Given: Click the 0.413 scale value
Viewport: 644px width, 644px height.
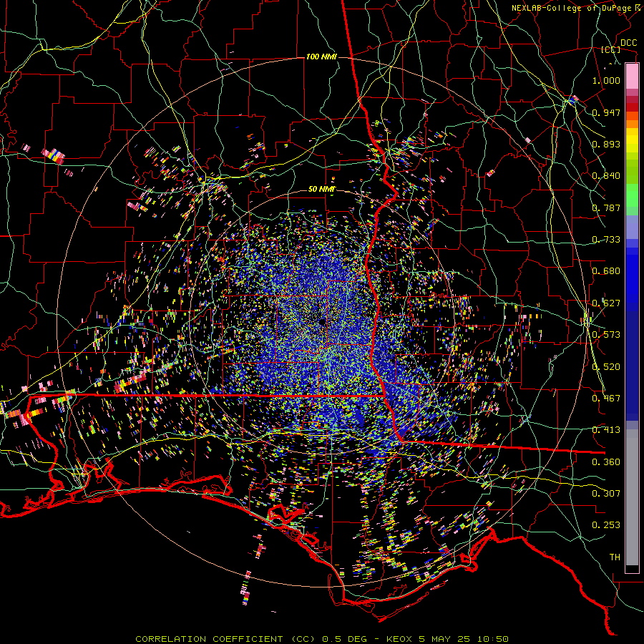Looking at the screenshot, I should point(606,430).
